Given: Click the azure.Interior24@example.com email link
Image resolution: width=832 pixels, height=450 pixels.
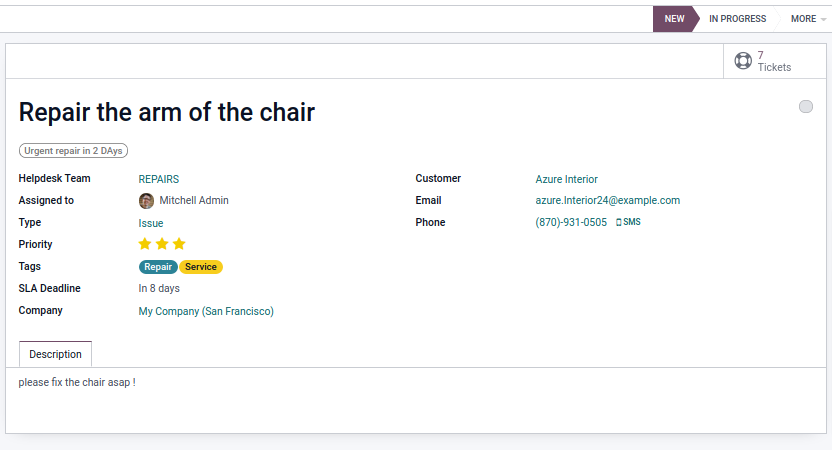Looking at the screenshot, I should (x=607, y=200).
